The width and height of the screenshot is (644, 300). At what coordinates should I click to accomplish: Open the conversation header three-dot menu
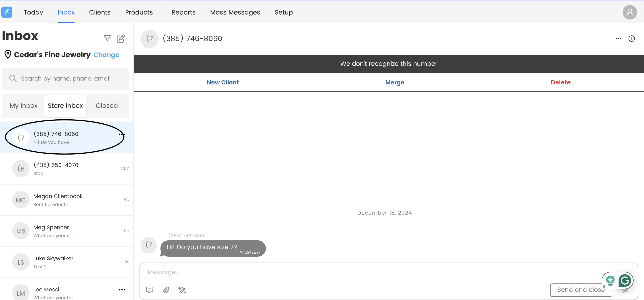618,39
